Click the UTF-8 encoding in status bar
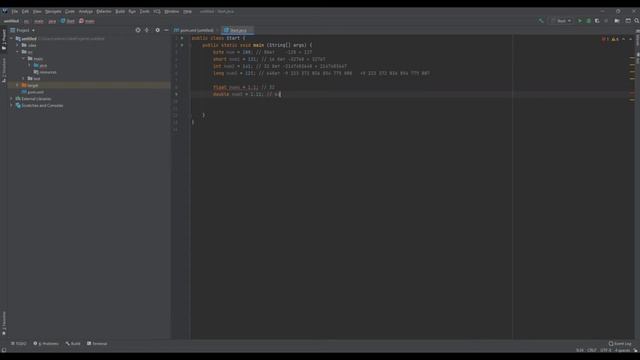 [606, 350]
